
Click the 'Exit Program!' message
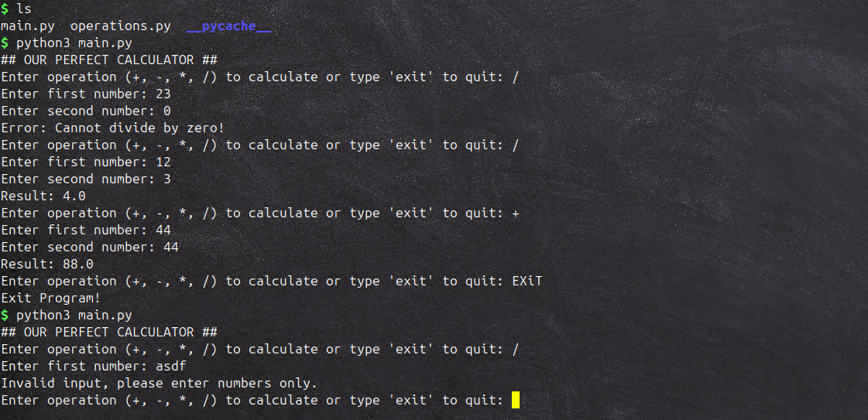(51, 298)
